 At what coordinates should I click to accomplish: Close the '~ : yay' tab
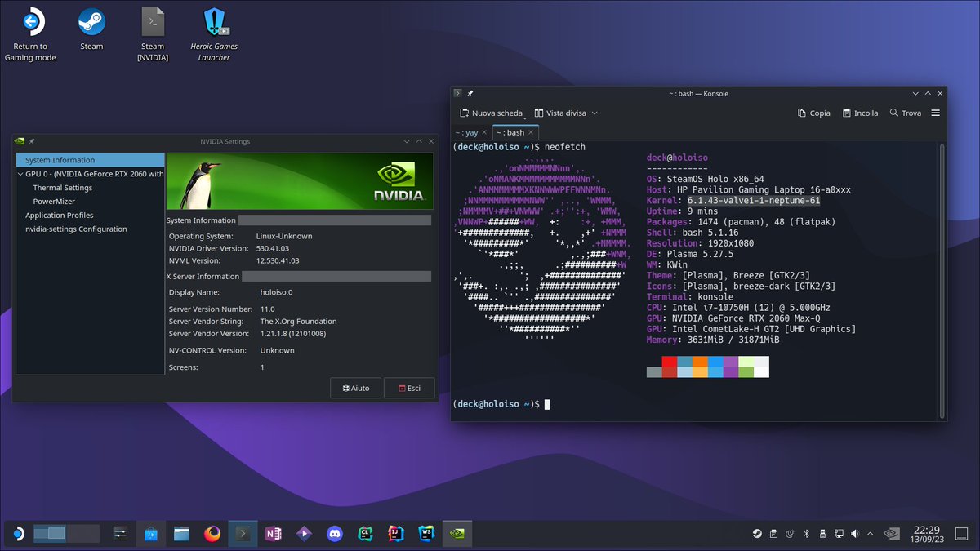485,132
